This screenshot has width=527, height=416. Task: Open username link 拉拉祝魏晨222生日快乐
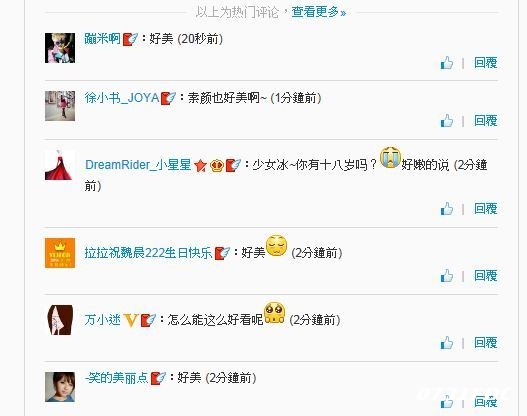click(148, 253)
